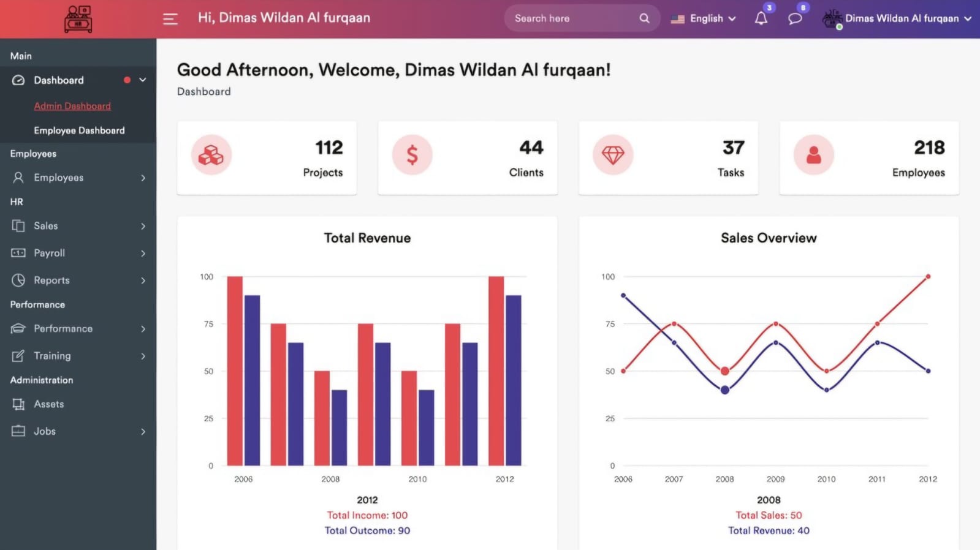This screenshot has height=550, width=980.
Task: Click the Dashboard breadcrumb text
Action: click(x=204, y=91)
